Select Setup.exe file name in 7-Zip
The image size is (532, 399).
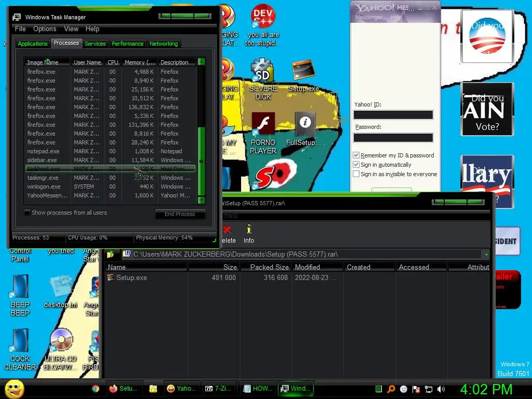(x=131, y=277)
